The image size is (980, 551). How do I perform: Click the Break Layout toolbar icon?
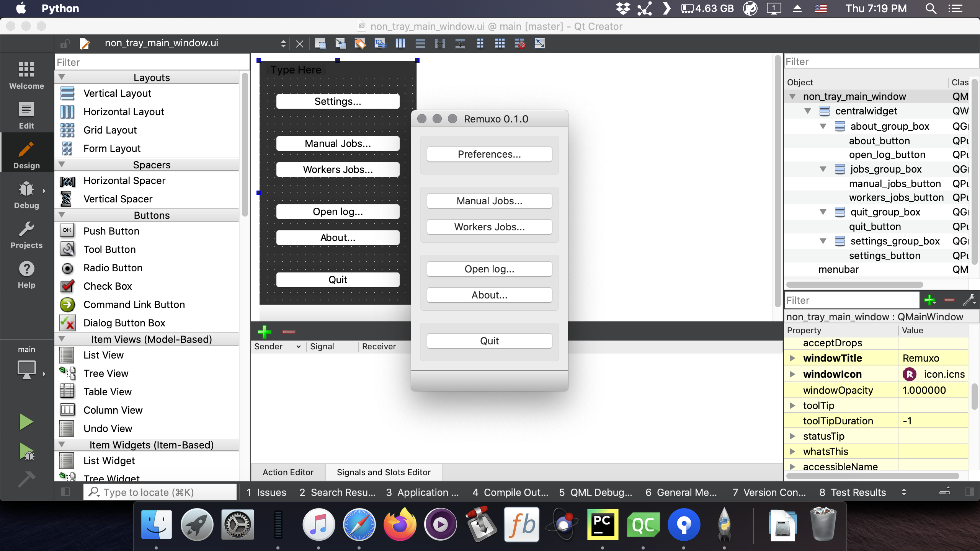519,43
